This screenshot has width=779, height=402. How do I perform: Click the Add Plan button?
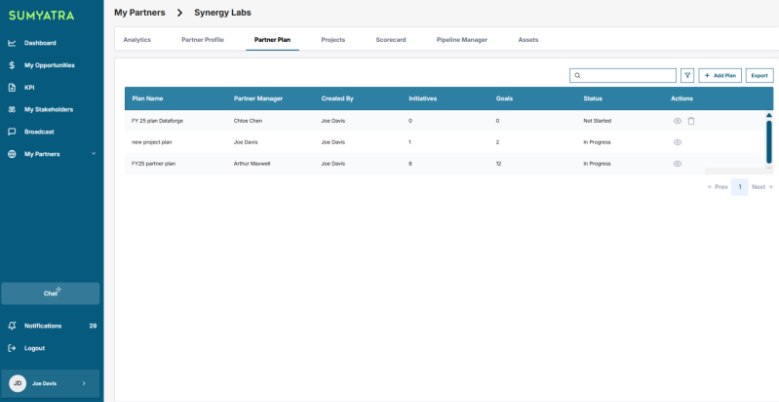pyautogui.click(x=720, y=75)
